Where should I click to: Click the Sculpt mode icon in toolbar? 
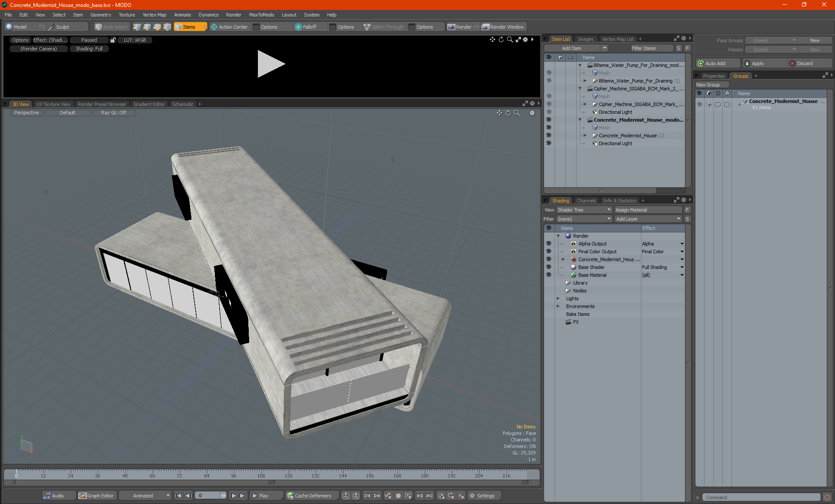pos(53,27)
